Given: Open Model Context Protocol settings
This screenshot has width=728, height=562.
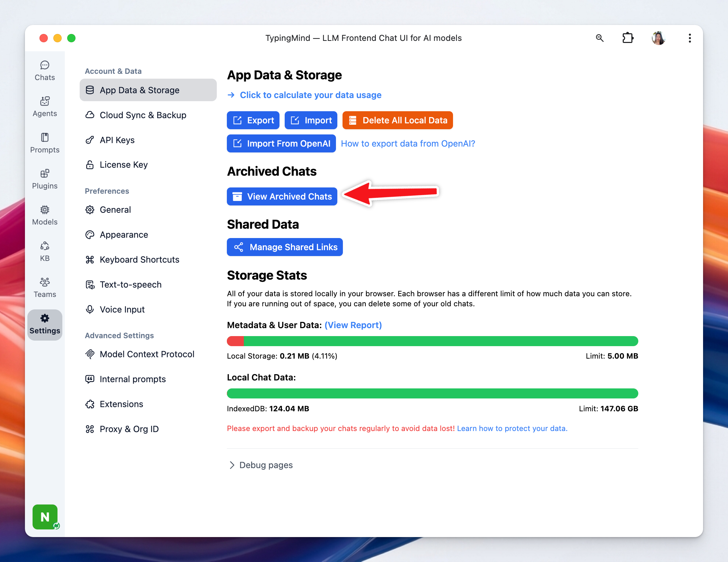Looking at the screenshot, I should 147,354.
